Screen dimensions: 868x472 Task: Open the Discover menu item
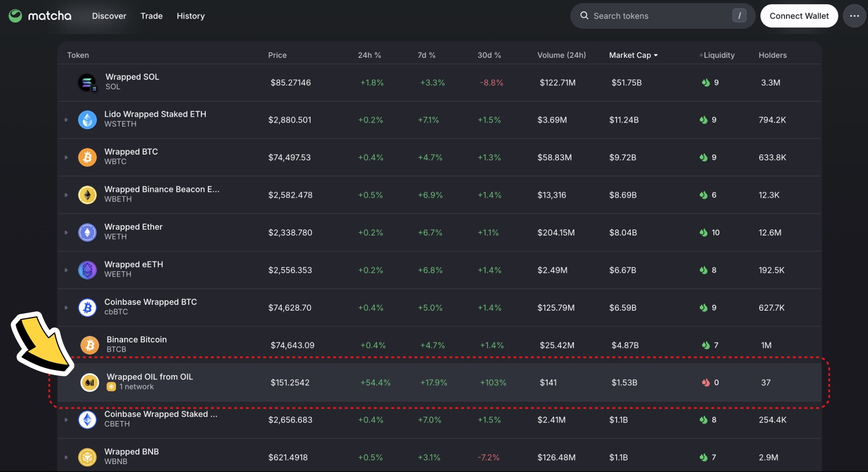tap(109, 16)
